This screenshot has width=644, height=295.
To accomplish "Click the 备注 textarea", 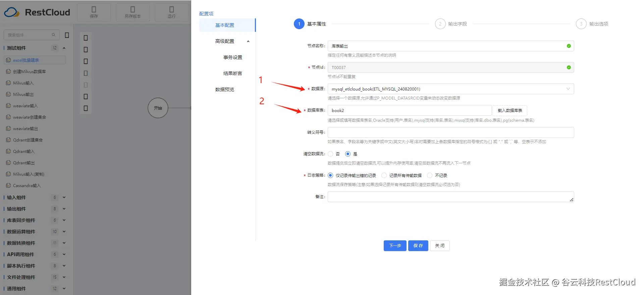I will coord(451,197).
